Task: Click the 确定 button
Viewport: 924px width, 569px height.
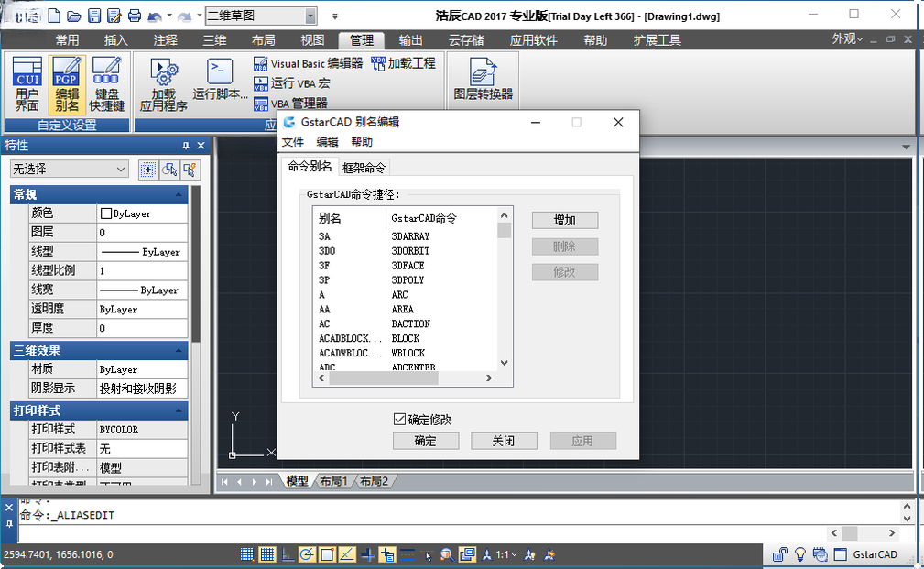Action: point(426,441)
